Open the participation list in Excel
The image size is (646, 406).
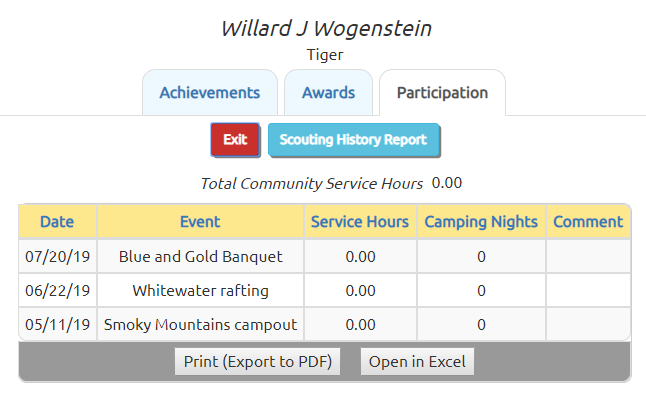click(x=417, y=361)
